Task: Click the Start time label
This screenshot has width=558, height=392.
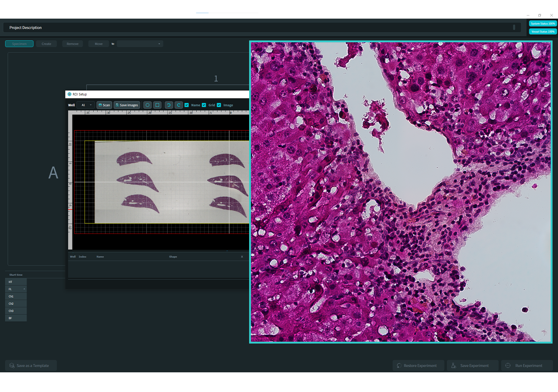Action: [16, 275]
